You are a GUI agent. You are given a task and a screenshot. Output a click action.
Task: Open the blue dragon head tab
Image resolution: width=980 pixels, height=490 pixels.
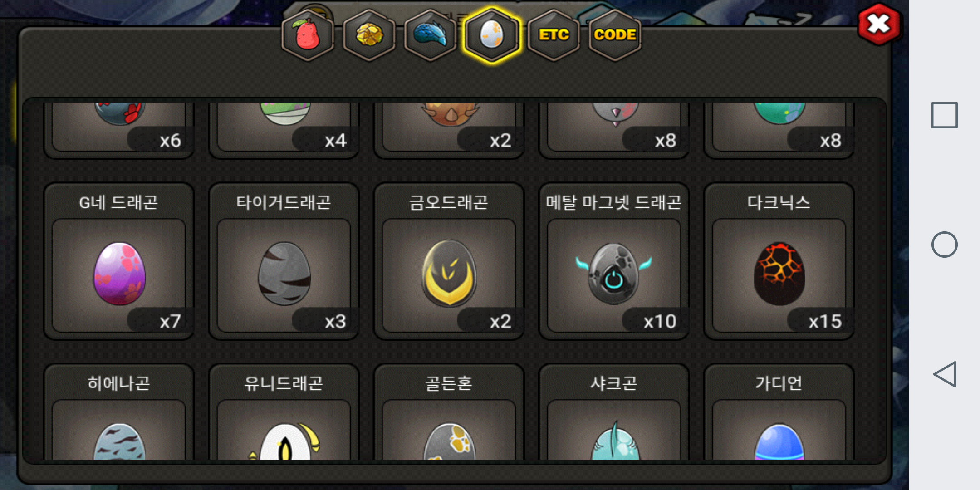tap(430, 35)
